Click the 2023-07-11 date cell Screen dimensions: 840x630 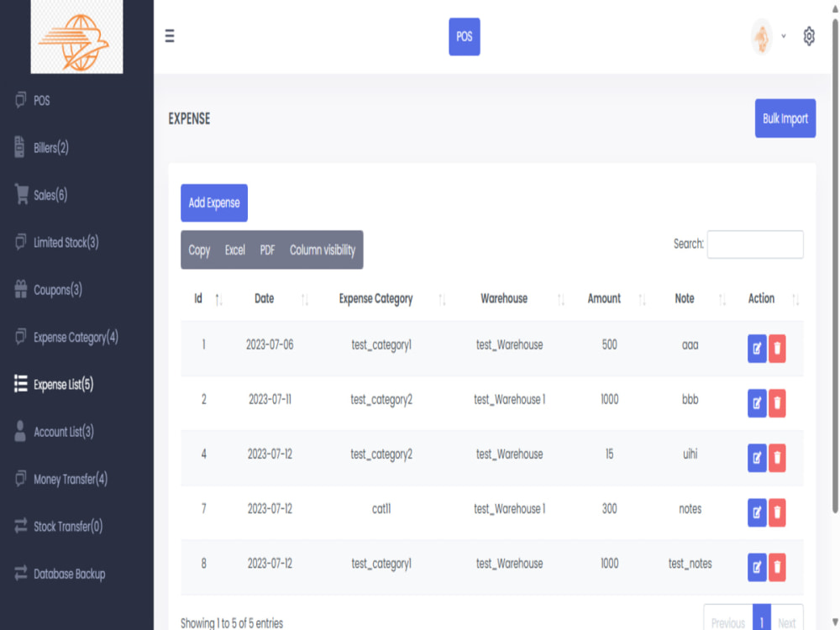coord(270,400)
